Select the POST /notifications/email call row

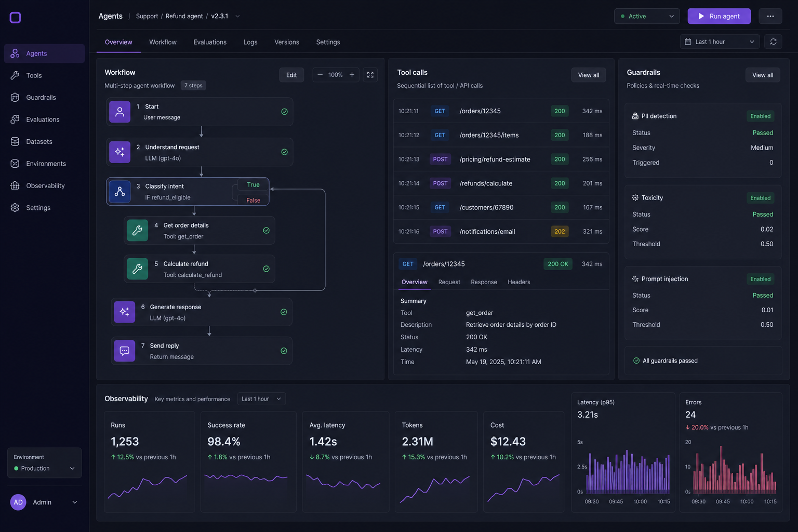(501, 232)
